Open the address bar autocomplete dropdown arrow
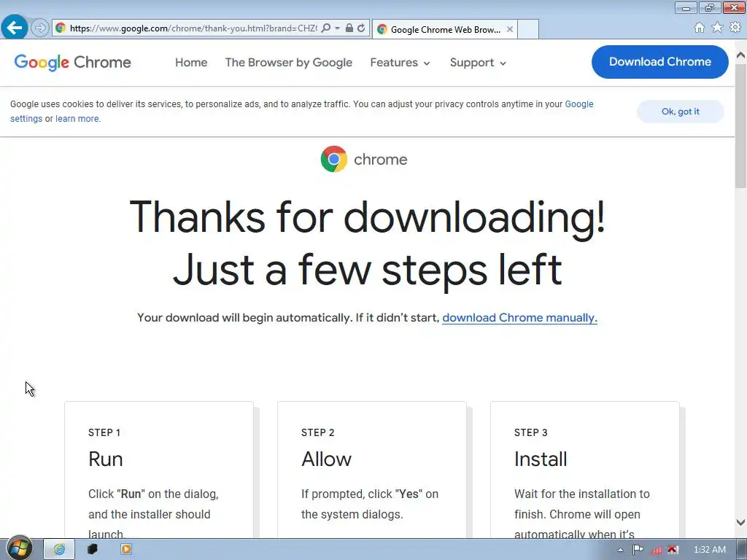The width and height of the screenshot is (747, 560). [337, 28]
